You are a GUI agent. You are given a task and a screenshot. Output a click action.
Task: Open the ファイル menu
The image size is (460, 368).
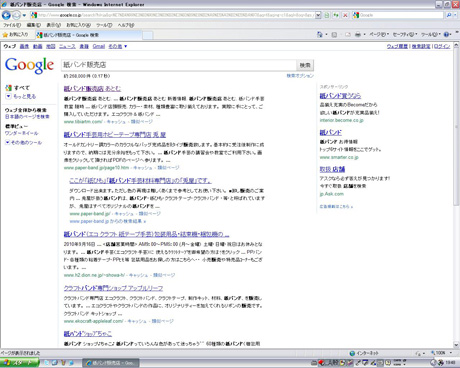pyautogui.click(x=12, y=25)
